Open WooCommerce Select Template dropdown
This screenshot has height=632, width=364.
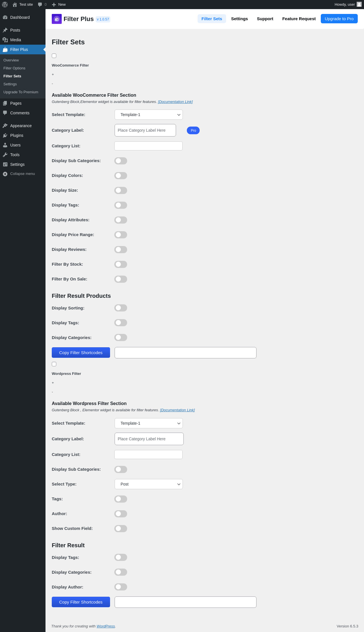click(148, 115)
